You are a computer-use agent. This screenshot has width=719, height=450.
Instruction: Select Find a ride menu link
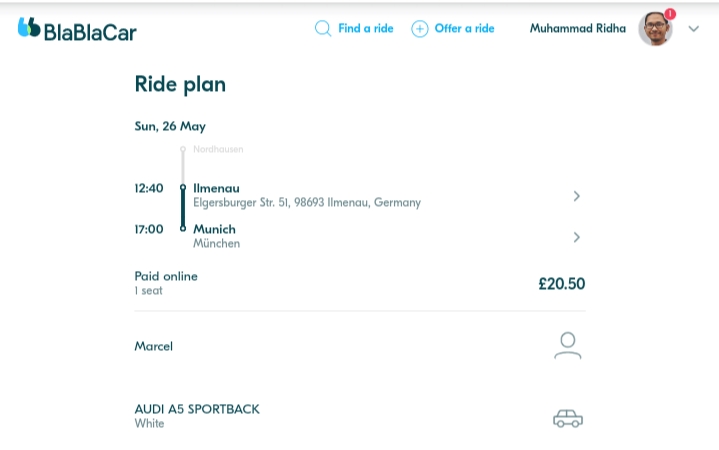pyautogui.click(x=365, y=28)
